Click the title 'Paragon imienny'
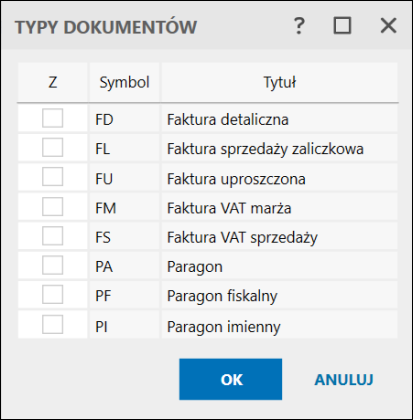Screen dimensions: 413x420 (x=223, y=326)
